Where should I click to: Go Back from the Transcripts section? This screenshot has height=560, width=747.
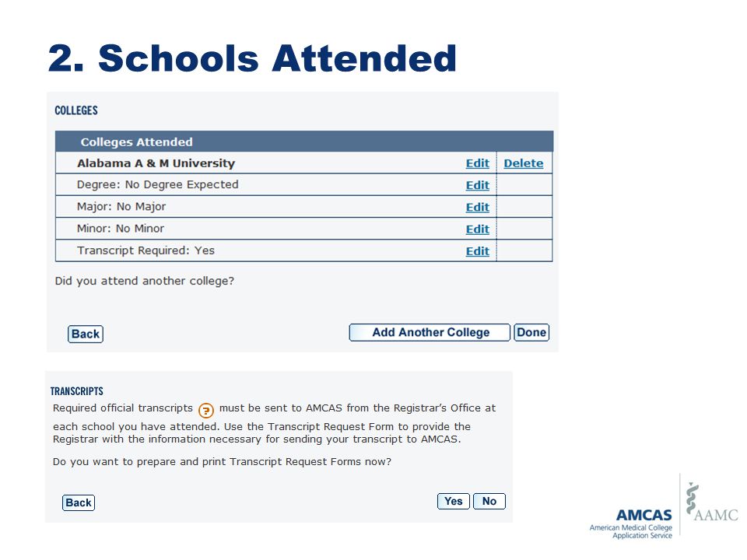(79, 503)
